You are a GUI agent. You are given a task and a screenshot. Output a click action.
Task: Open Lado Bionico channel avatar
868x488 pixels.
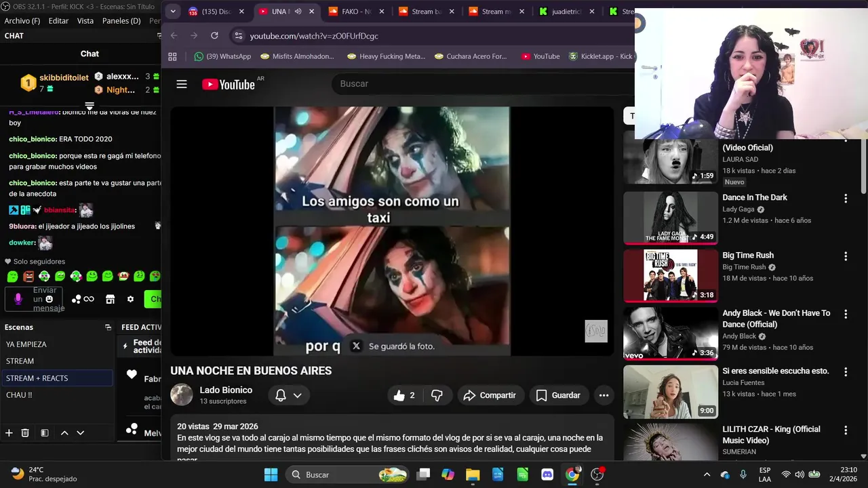tap(181, 395)
